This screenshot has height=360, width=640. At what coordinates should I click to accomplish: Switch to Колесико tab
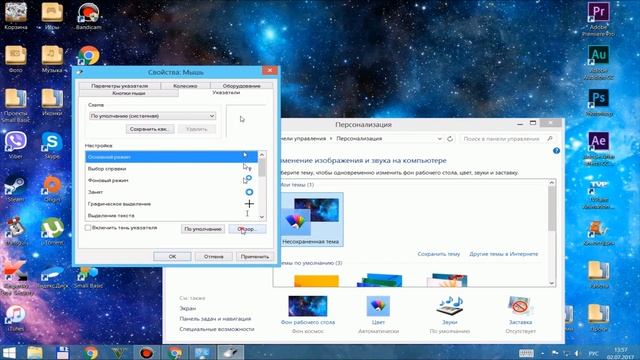tap(185, 86)
